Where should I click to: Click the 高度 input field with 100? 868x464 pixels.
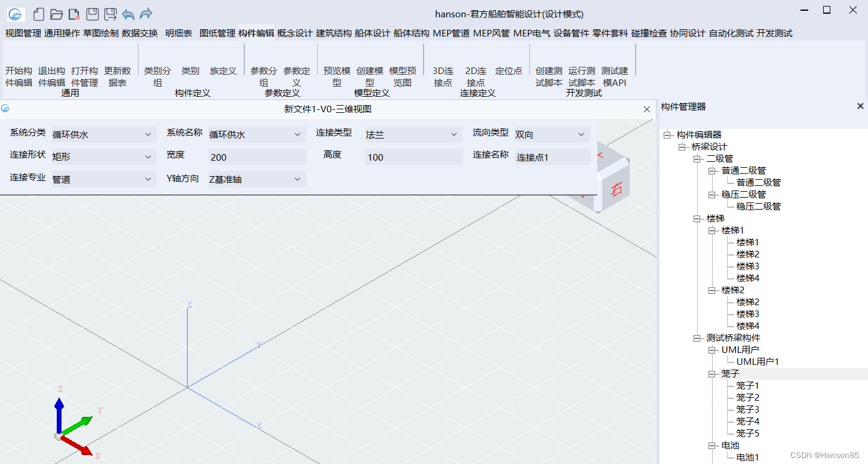(x=413, y=157)
